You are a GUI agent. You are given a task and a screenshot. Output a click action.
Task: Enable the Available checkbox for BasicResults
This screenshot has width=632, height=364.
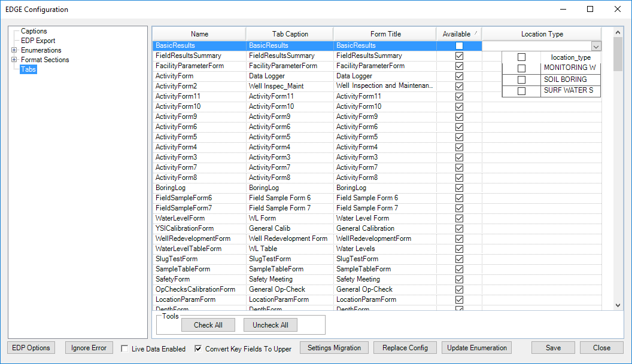[x=459, y=45]
